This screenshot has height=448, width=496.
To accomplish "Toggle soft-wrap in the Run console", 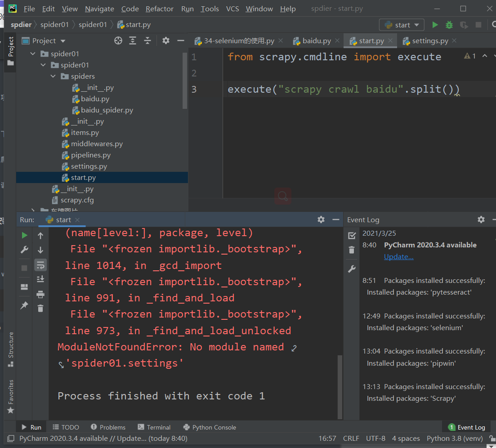I will [40, 265].
